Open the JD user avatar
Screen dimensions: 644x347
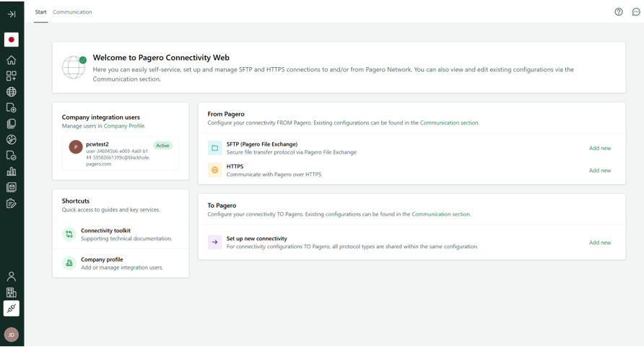12,335
